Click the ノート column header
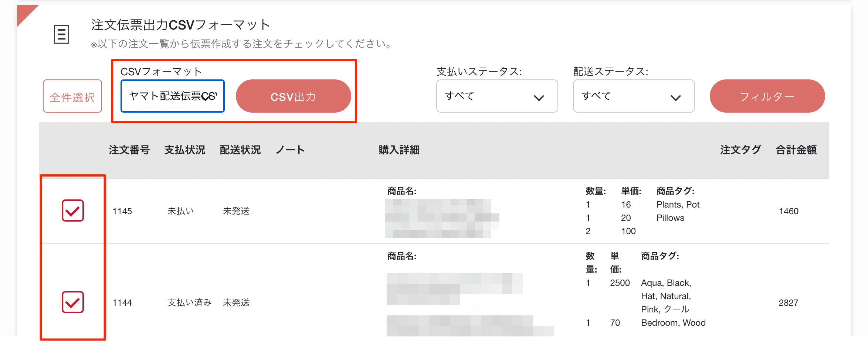The image size is (868, 356). [290, 150]
